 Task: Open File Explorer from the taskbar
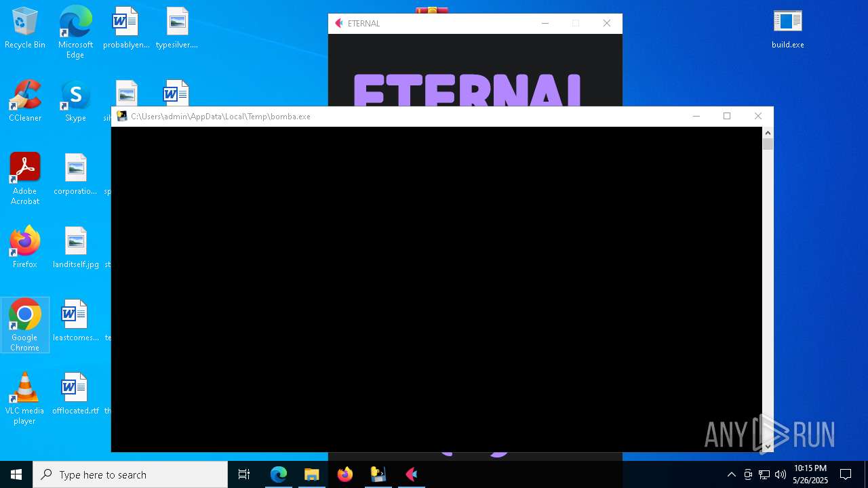(311, 474)
